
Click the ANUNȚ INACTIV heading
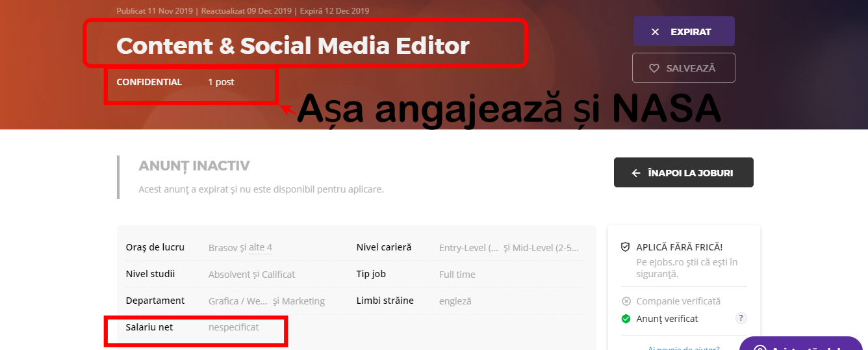[194, 166]
